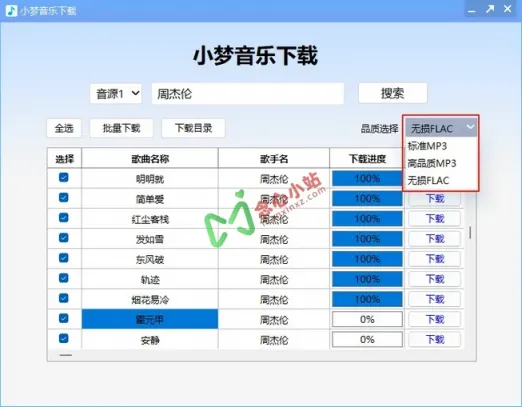Viewport: 522px width, 407px height.
Task: Click the 歌手名 column header
Action: [x=274, y=159]
